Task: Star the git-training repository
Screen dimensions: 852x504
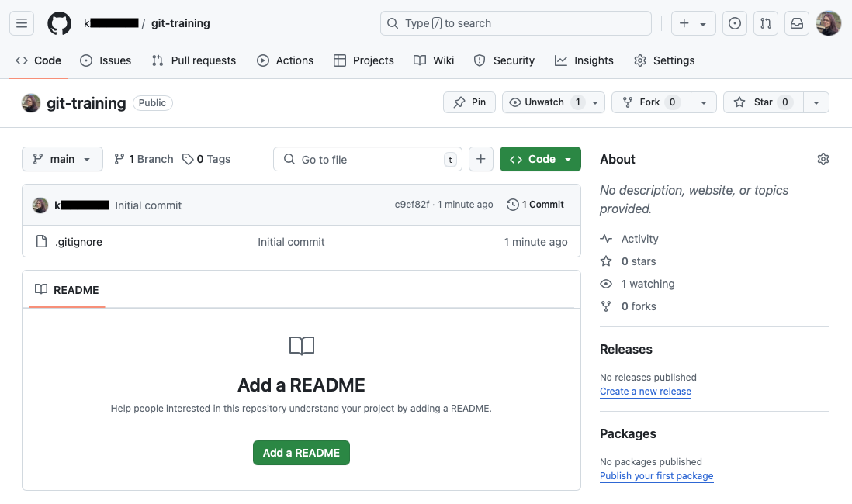Action: click(762, 102)
